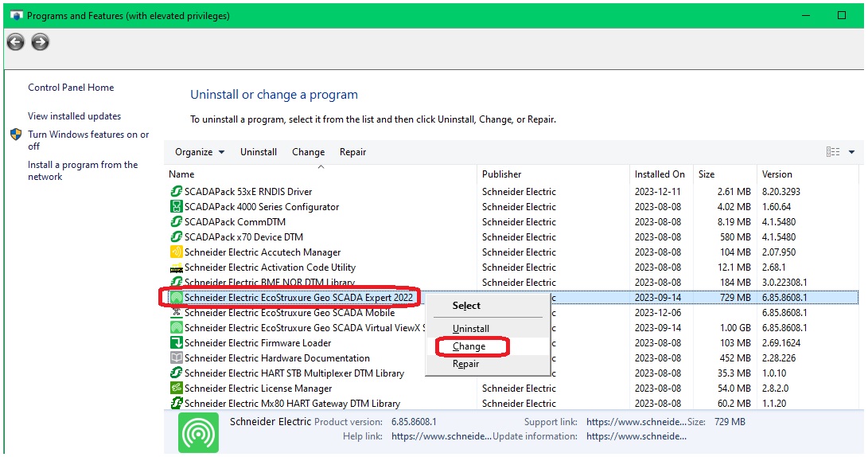Click the License Manager icon
868x457 pixels.
176,389
